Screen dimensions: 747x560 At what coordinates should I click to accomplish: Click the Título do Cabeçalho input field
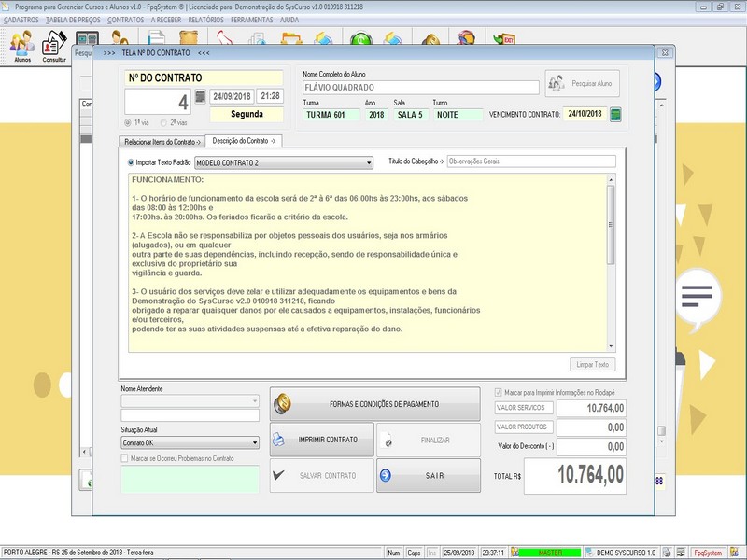[531, 161]
